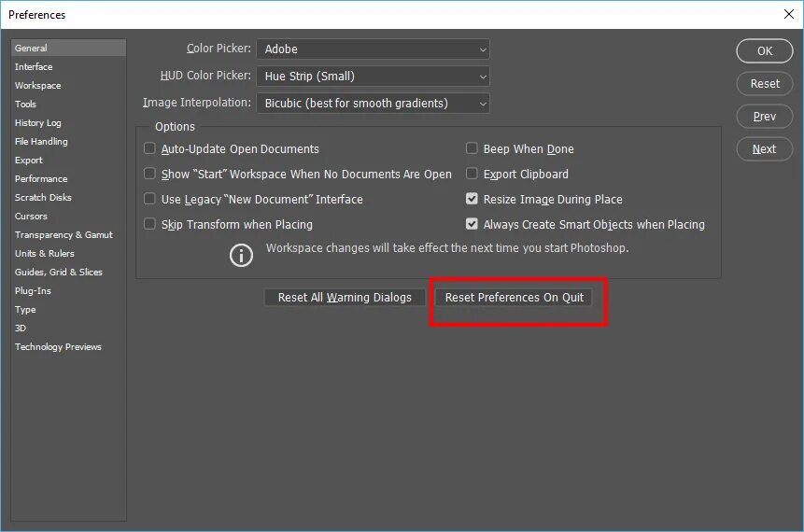Open Units & Rulers preferences
This screenshot has width=804, height=532.
(x=68, y=254)
